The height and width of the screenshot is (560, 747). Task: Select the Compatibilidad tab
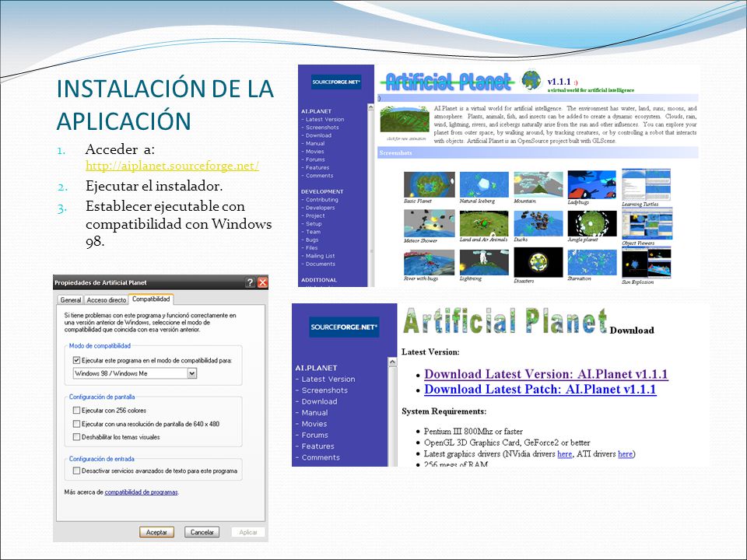(151, 299)
